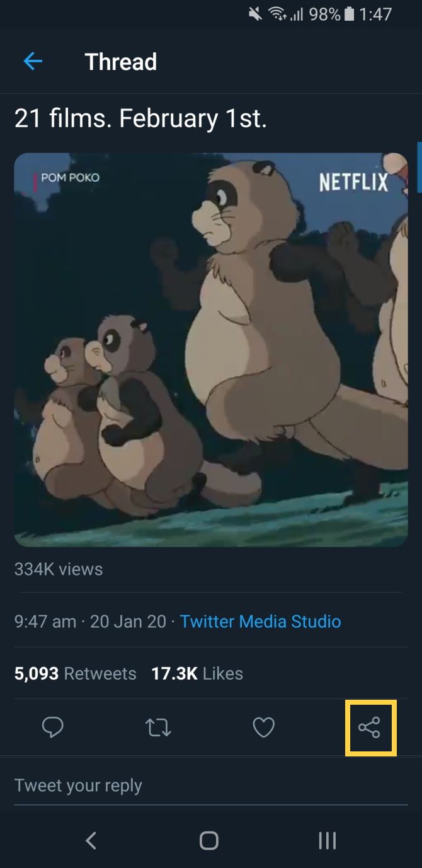Like the tweet with heart icon
This screenshot has width=422, height=868.
click(263, 728)
